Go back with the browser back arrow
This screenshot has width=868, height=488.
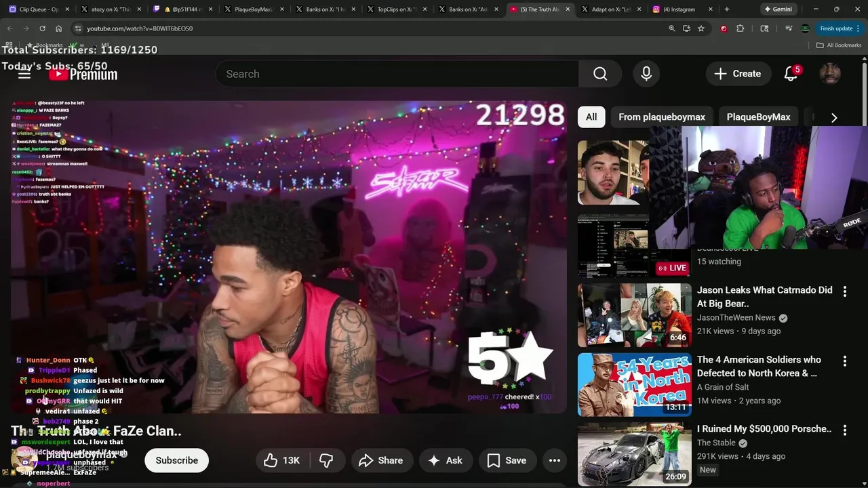[x=9, y=28]
